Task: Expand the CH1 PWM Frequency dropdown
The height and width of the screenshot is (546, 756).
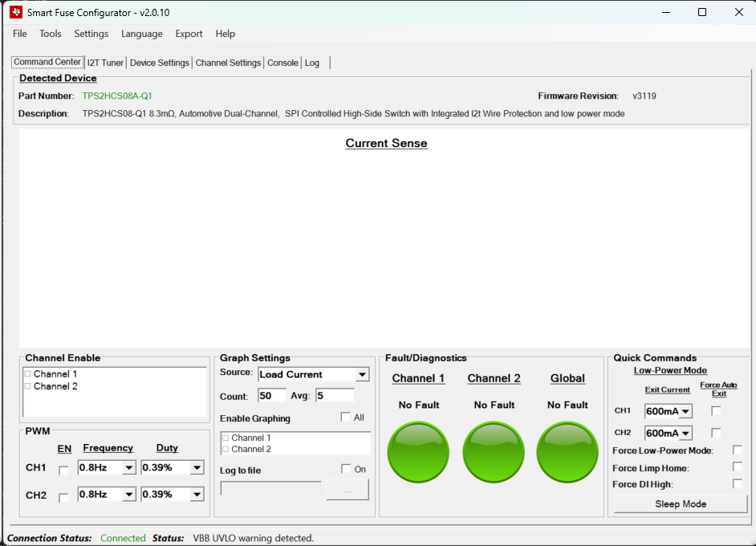Action: (128, 468)
